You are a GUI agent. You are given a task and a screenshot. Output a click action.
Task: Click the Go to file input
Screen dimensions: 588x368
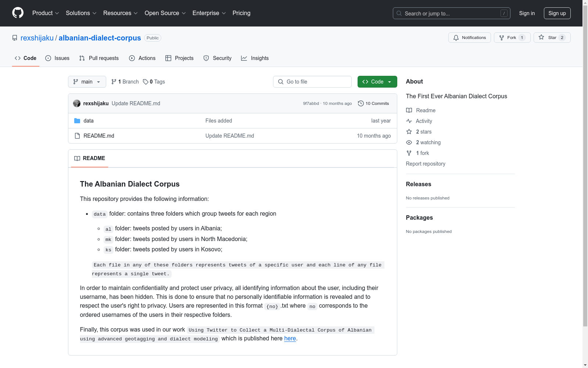point(312,82)
